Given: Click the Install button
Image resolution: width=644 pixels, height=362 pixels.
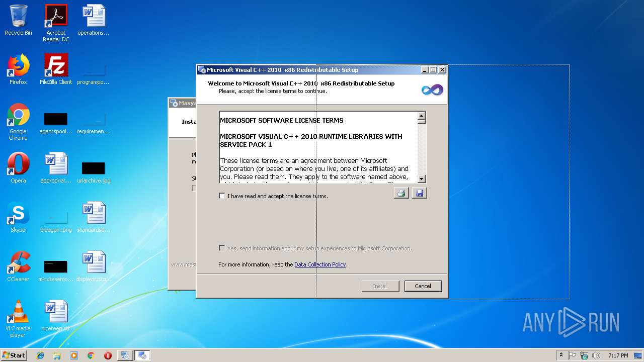Looking at the screenshot, I should pos(380,286).
